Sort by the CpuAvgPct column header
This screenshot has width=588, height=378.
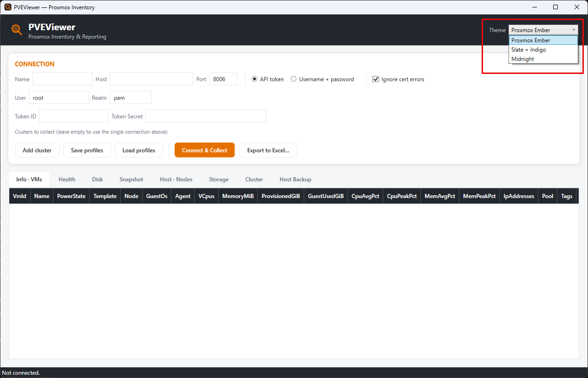tap(366, 196)
